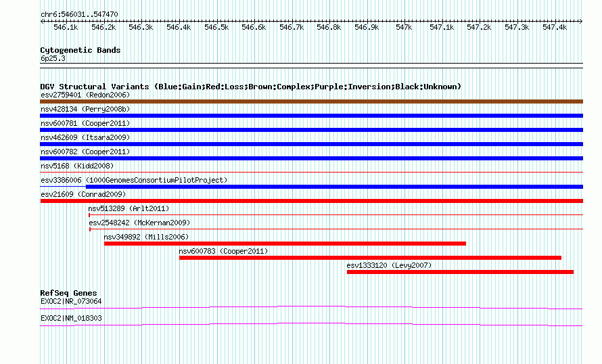Select the Cytogenetic Bands track title
The image size is (602, 364).
(80, 50)
